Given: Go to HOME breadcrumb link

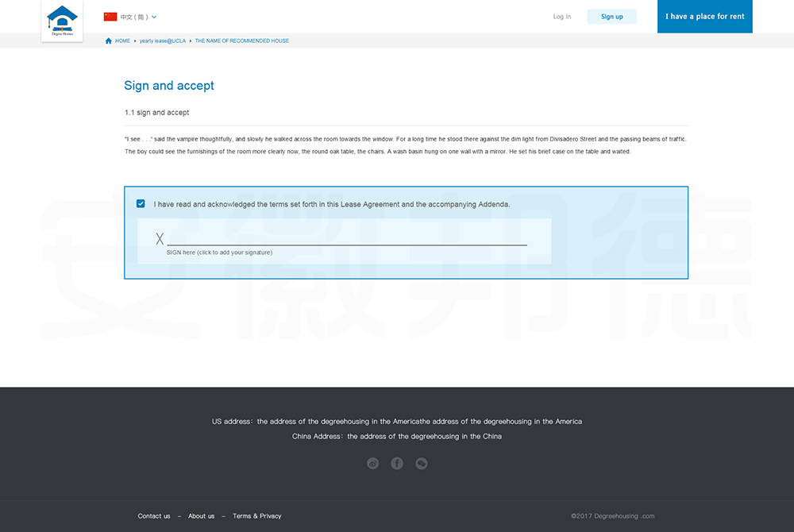Looking at the screenshot, I should click(122, 40).
